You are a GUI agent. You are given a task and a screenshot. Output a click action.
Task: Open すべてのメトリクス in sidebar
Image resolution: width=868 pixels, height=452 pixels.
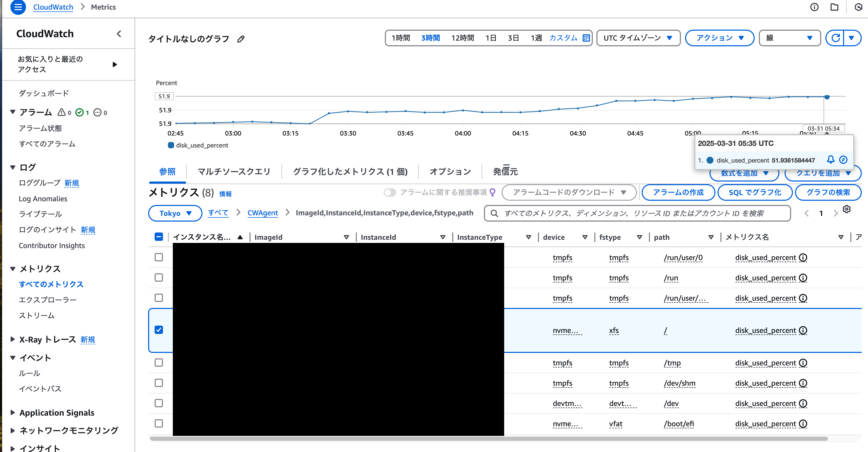[x=51, y=284]
